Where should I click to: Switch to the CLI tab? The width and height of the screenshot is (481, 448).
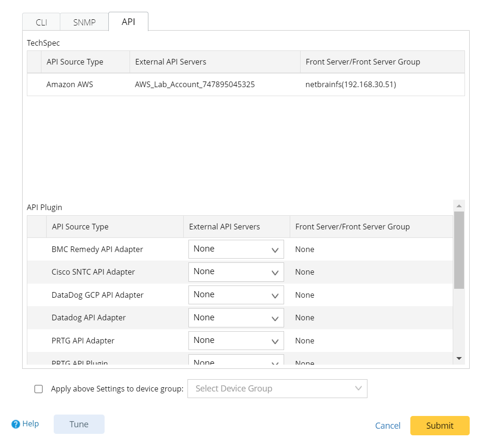pyautogui.click(x=41, y=23)
